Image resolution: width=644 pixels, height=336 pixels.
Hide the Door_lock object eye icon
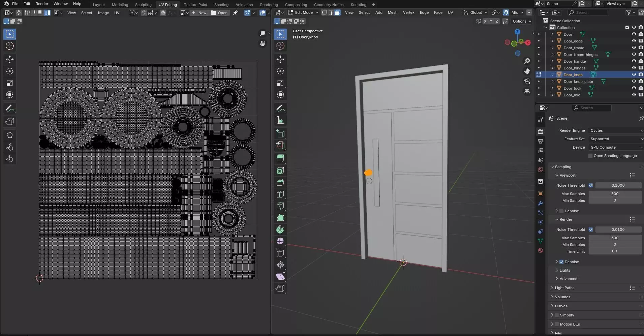634,88
